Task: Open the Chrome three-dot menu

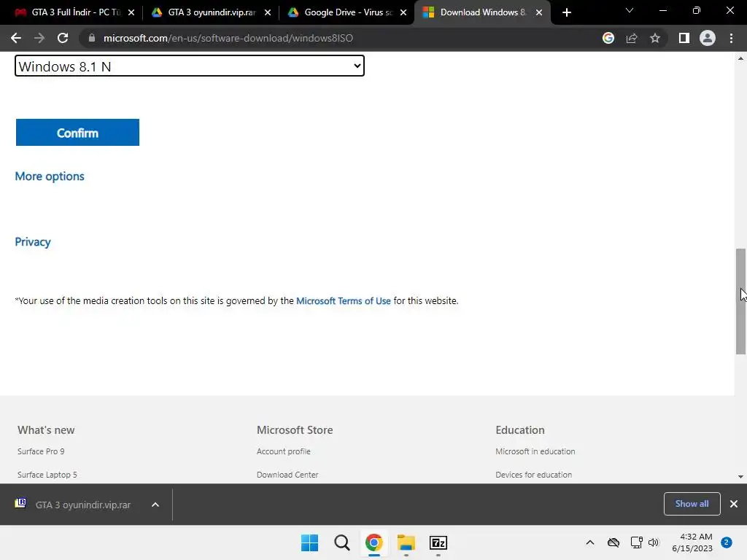Action: coord(731,38)
